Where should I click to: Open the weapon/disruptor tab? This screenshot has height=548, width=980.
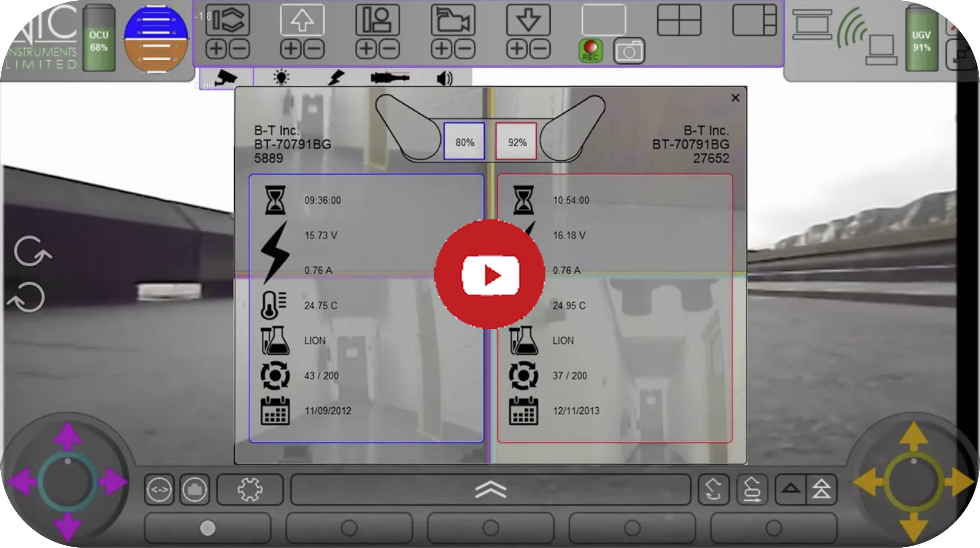click(390, 77)
